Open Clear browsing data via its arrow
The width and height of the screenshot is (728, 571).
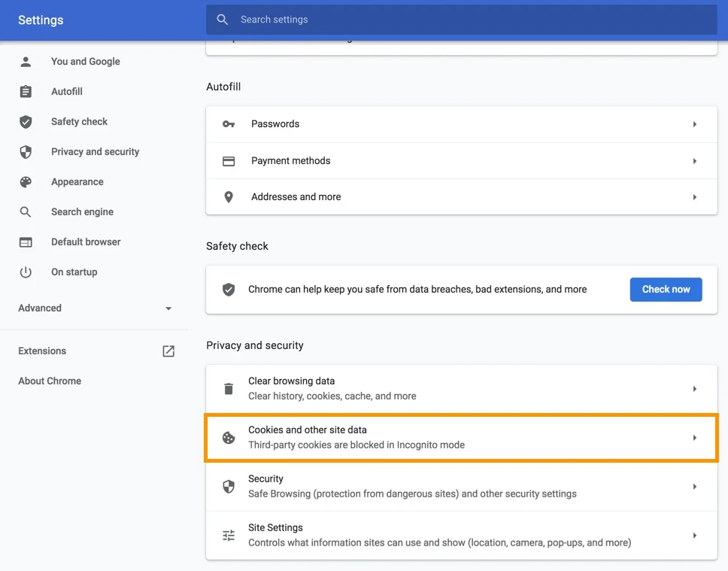point(695,389)
